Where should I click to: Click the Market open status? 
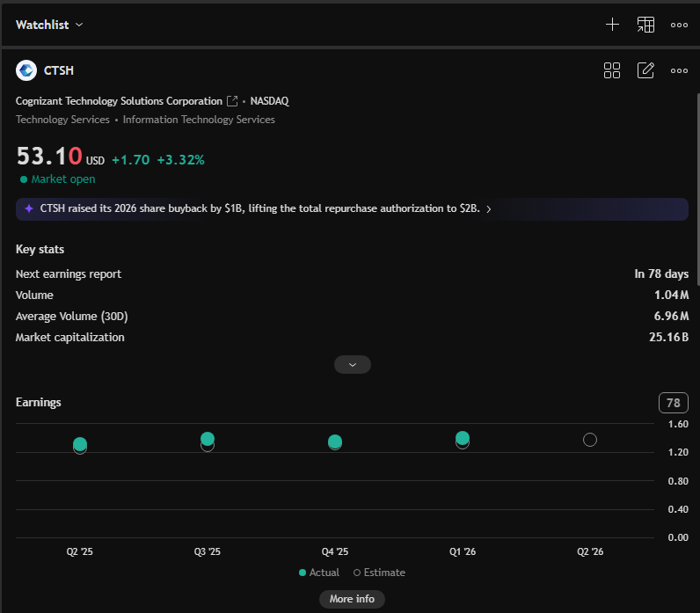[x=57, y=179]
